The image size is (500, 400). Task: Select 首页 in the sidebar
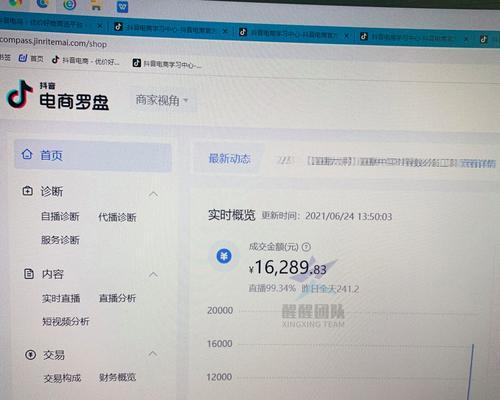pos(93,156)
